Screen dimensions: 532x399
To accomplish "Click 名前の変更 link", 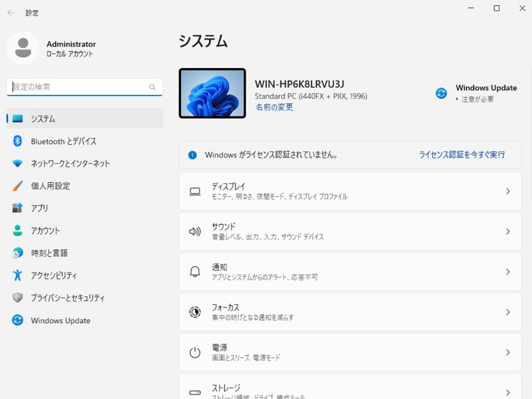I will point(274,107).
